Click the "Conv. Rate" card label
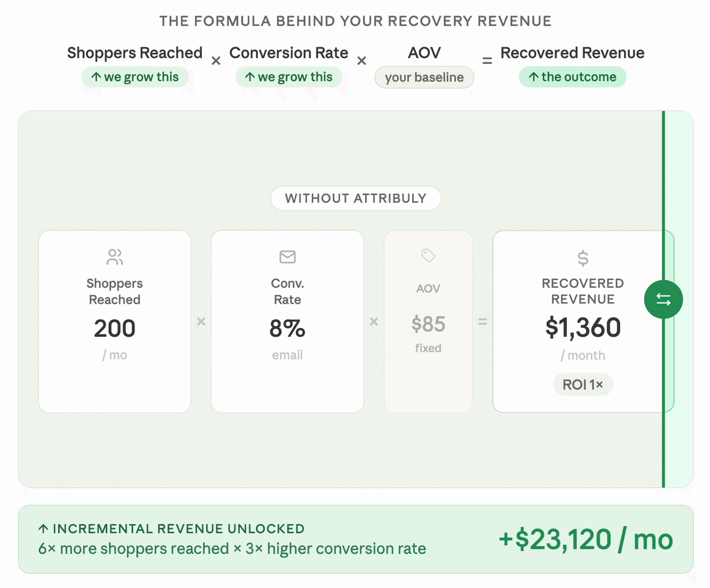Screen dimensions: 710x588 coord(287,292)
